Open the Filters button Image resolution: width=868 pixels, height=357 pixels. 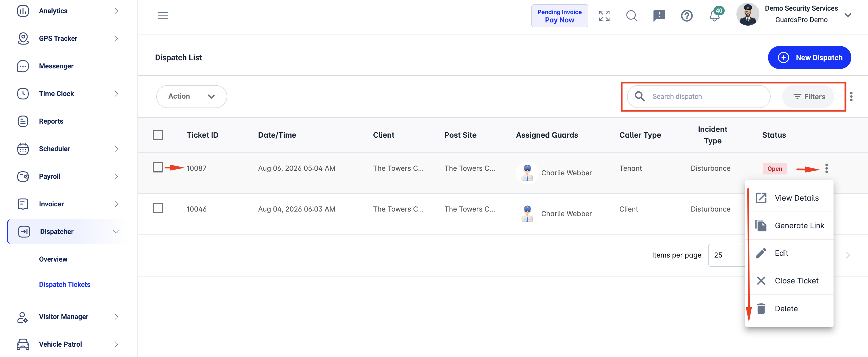pos(808,97)
